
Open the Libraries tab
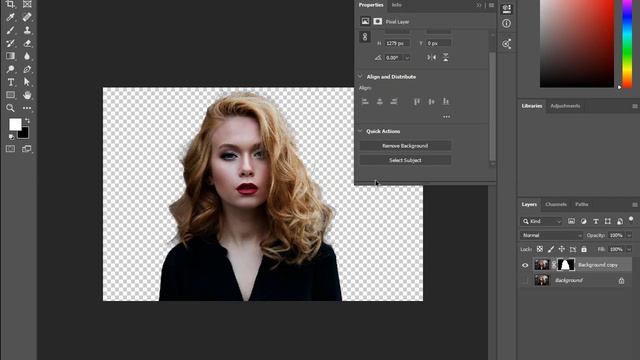point(531,106)
